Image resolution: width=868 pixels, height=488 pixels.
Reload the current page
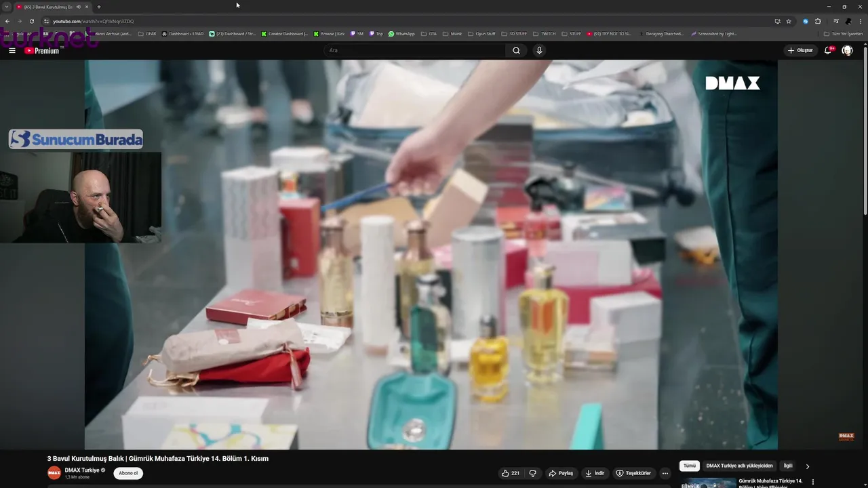click(31, 21)
